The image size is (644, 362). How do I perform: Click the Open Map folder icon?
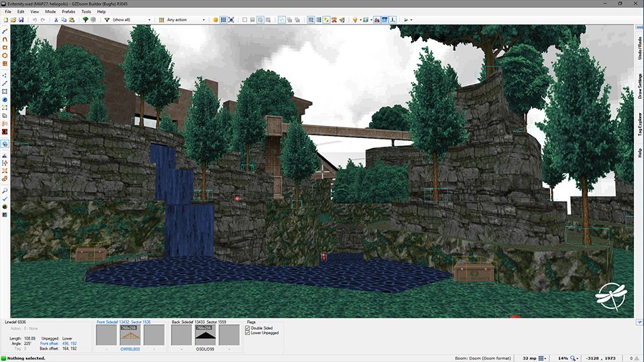[x=13, y=20]
